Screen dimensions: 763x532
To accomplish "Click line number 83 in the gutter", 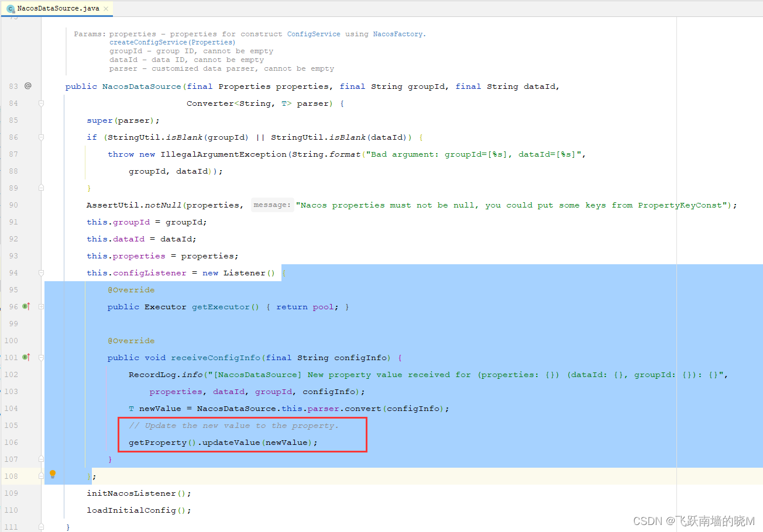I will point(13,86).
